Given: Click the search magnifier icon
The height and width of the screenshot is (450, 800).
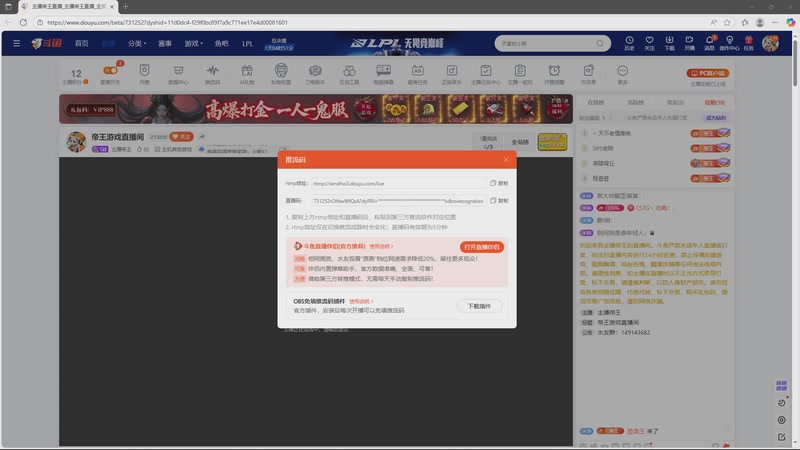Looking at the screenshot, I should coord(600,43).
